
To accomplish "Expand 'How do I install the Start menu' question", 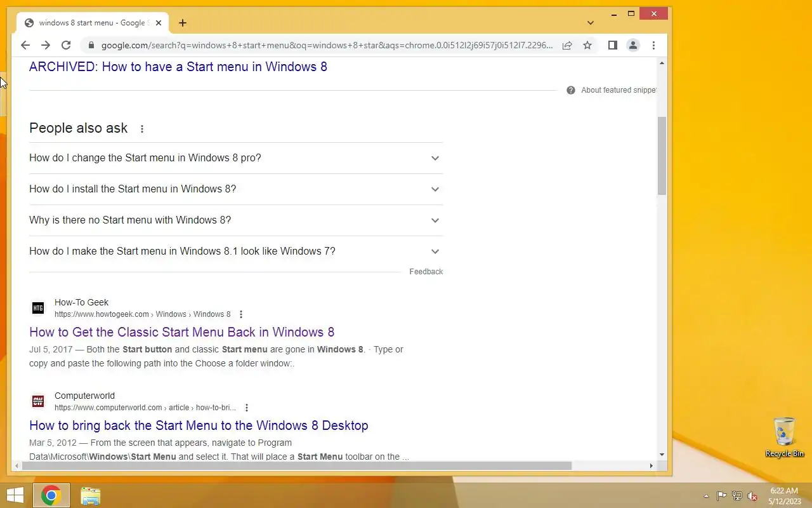I will coord(236,189).
